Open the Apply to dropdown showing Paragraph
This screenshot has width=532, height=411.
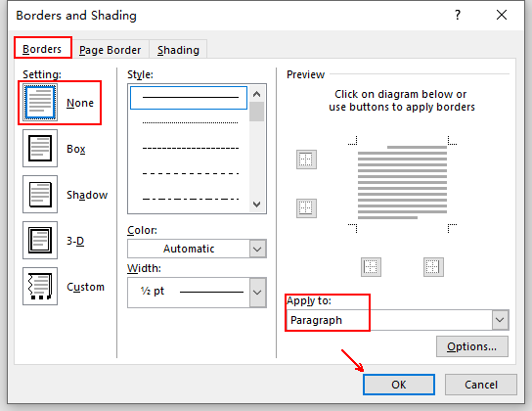398,320
